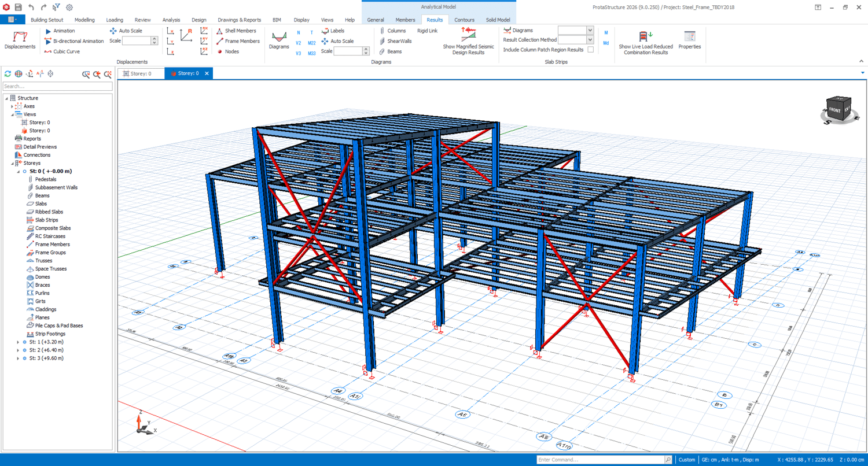Expand the St: 2 (+6.40 m) storey

pos(18,350)
